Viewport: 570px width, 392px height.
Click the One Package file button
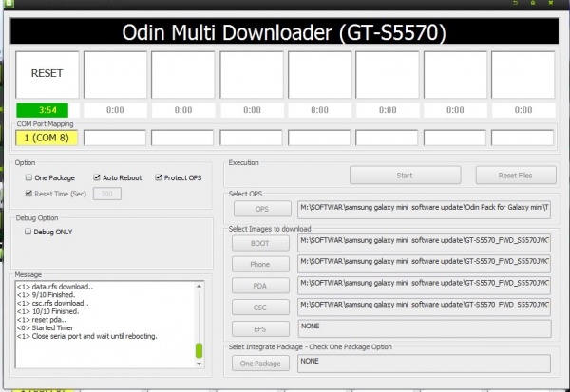[x=260, y=364]
